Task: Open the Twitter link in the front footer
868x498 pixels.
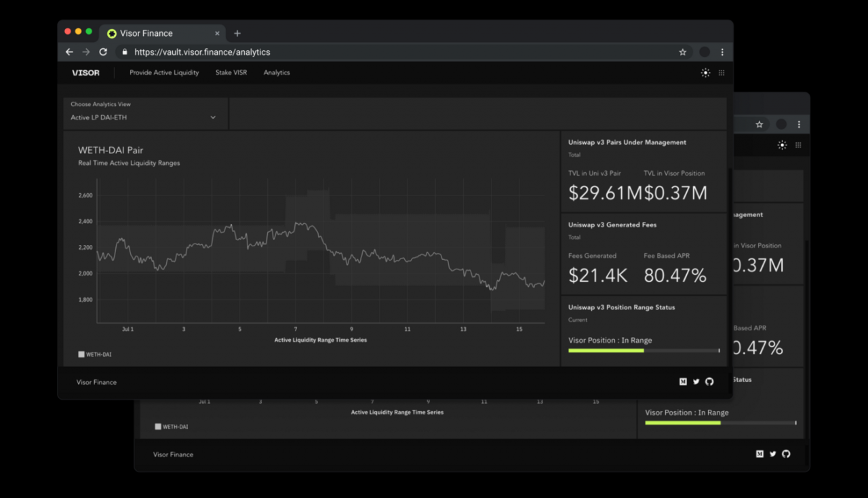Action: pos(696,382)
